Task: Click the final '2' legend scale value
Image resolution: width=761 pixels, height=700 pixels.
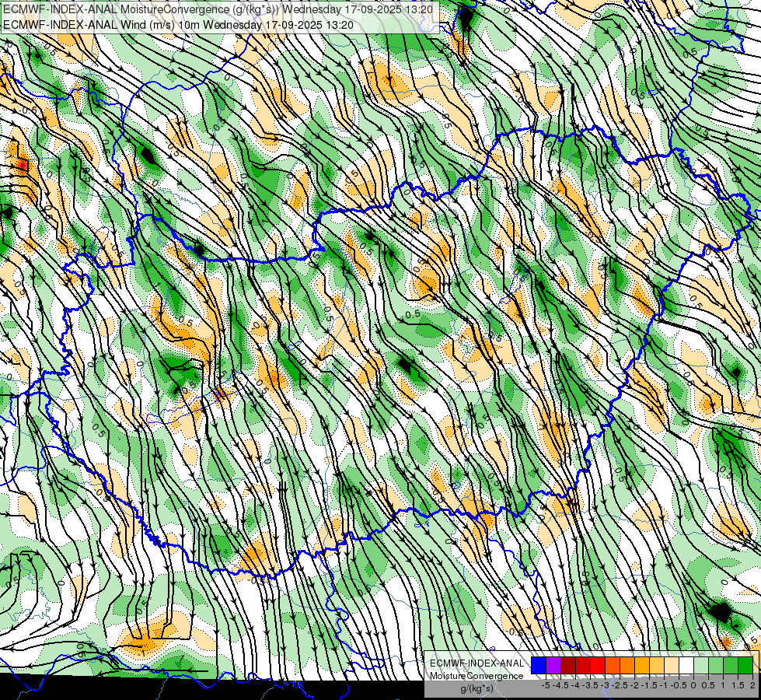Action: point(752,685)
